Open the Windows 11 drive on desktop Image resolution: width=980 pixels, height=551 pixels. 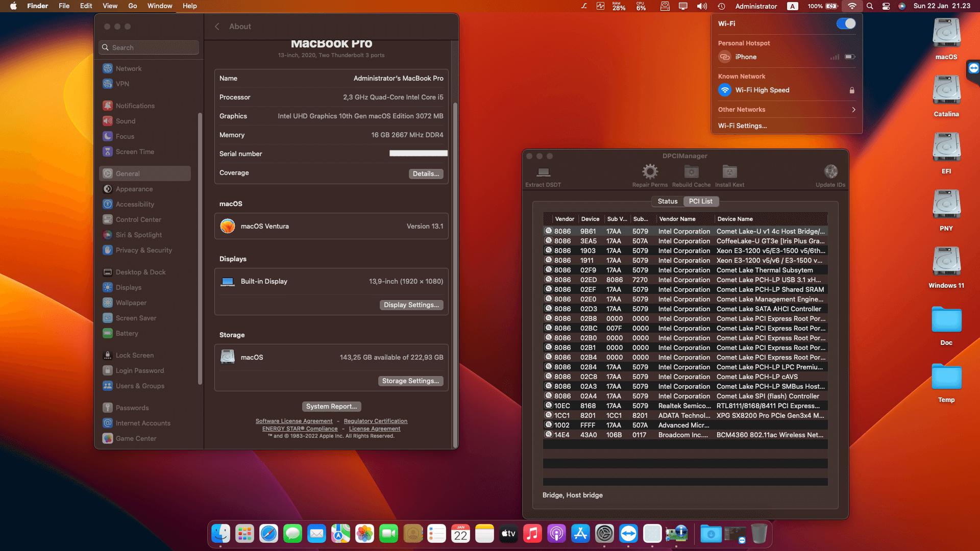point(946,267)
